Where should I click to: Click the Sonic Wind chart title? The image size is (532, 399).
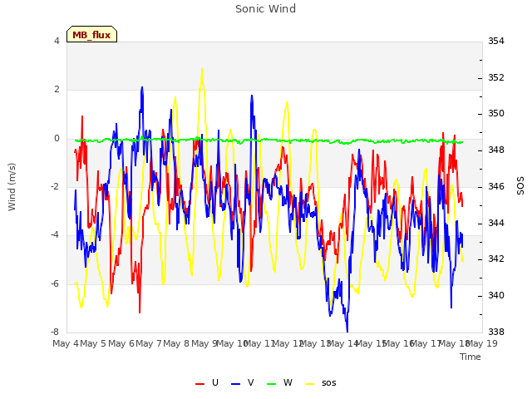point(266,9)
